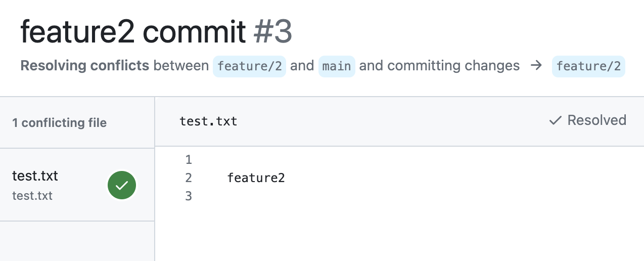Click the Resolved checkmark in file header
Viewport: 644px width, 261px height.
pyautogui.click(x=556, y=121)
